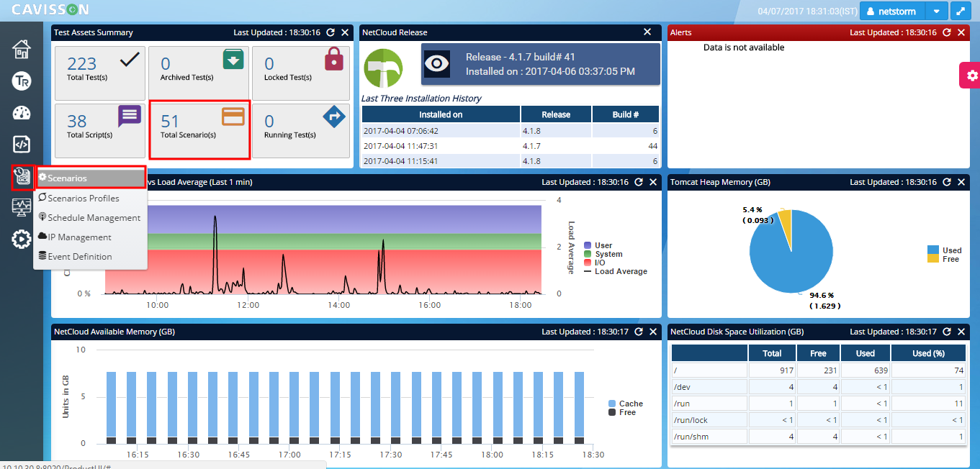Select Scenarios from the flyout menu
Image resolution: width=980 pixels, height=469 pixels.
coord(91,178)
